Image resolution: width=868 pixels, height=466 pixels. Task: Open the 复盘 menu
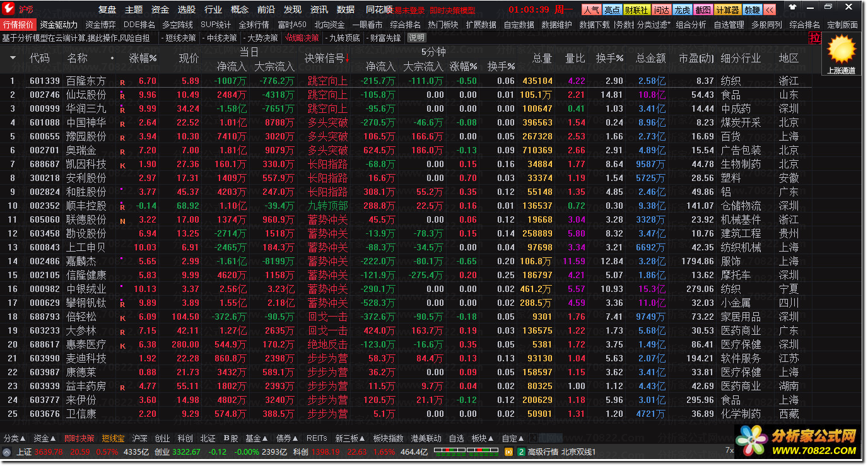pyautogui.click(x=107, y=10)
